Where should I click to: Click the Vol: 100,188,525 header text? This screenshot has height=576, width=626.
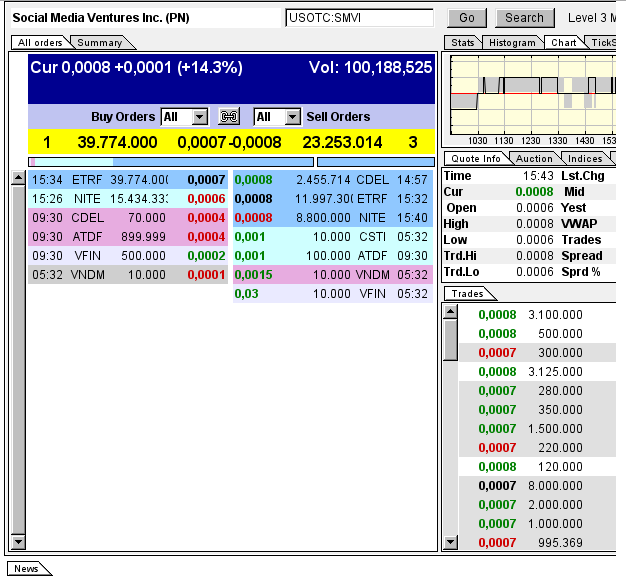pyautogui.click(x=370, y=67)
